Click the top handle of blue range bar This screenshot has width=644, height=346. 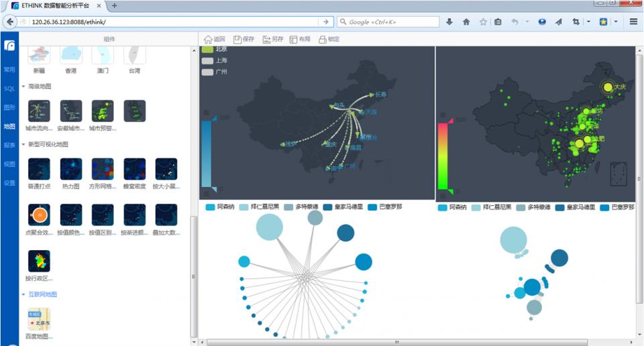pos(214,119)
